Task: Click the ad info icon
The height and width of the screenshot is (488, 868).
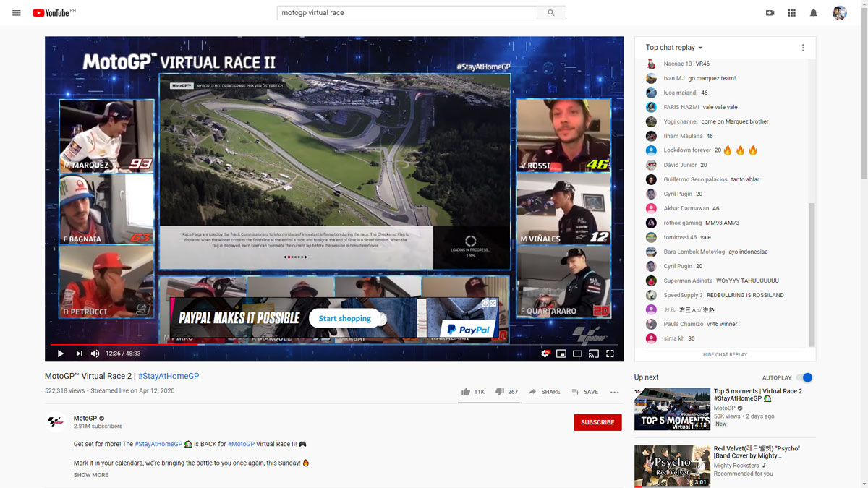Action: (x=486, y=304)
